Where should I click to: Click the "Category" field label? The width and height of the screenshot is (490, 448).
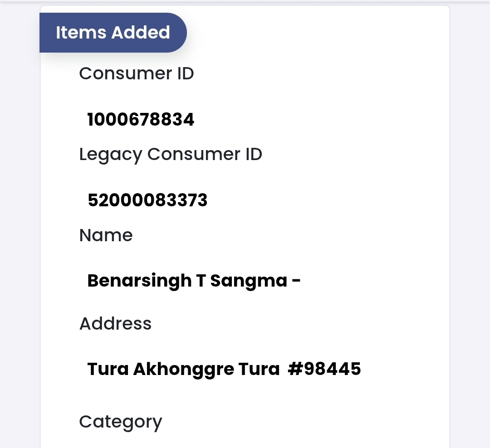click(120, 422)
